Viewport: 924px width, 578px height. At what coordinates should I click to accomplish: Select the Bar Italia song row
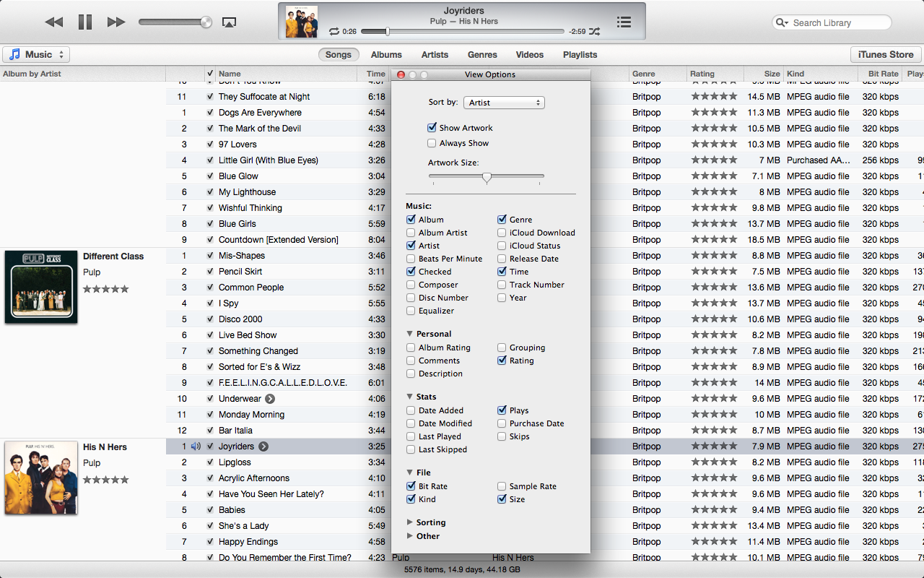(545, 431)
